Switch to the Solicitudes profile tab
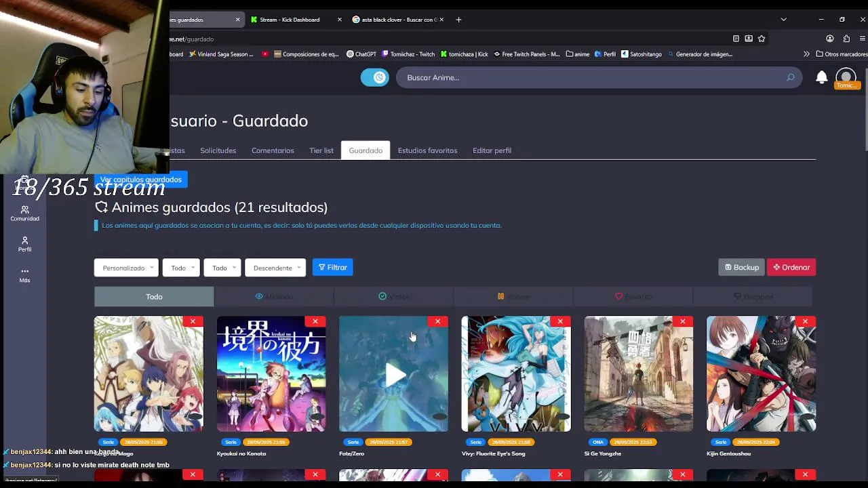 [x=218, y=150]
